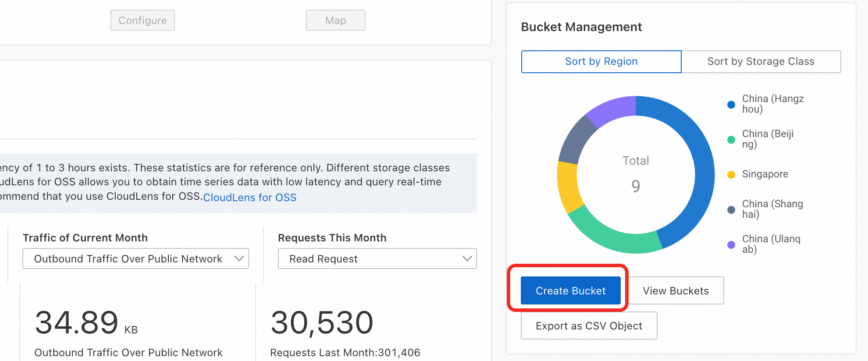
Task: Open the View Buckets list
Action: click(x=676, y=290)
